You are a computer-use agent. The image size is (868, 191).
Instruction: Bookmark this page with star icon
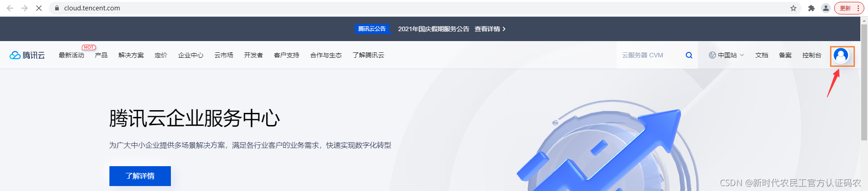point(793,8)
